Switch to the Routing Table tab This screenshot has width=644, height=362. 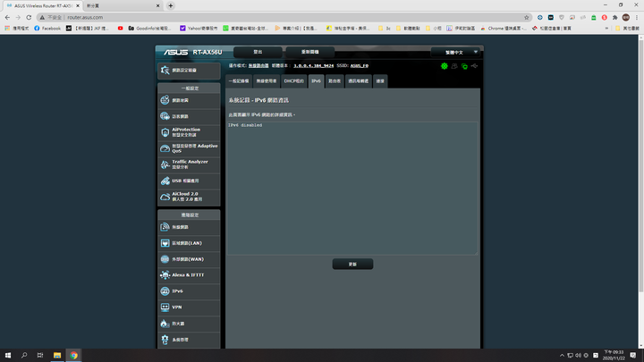(335, 81)
